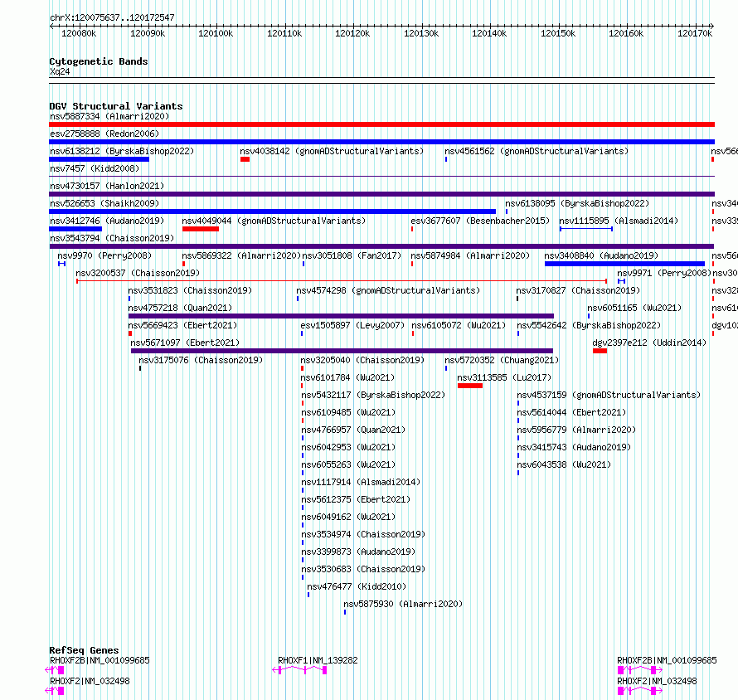Click red bar under dgv2397e212
This screenshot has width=738, height=700.
pos(600,351)
